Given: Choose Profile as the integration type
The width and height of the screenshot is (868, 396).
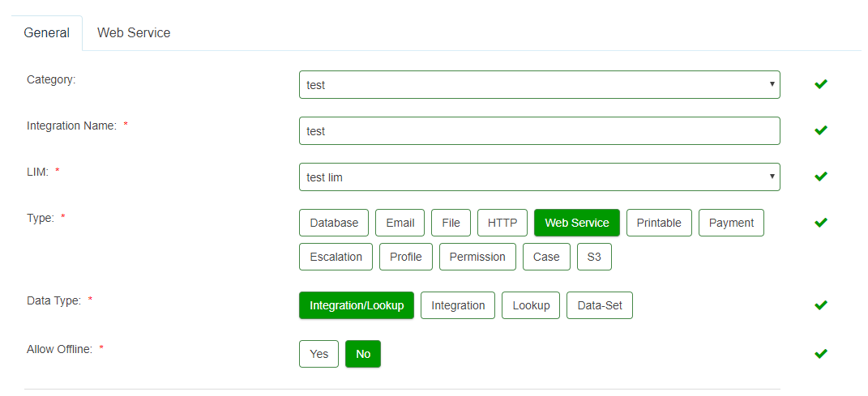Looking at the screenshot, I should click(x=406, y=257).
